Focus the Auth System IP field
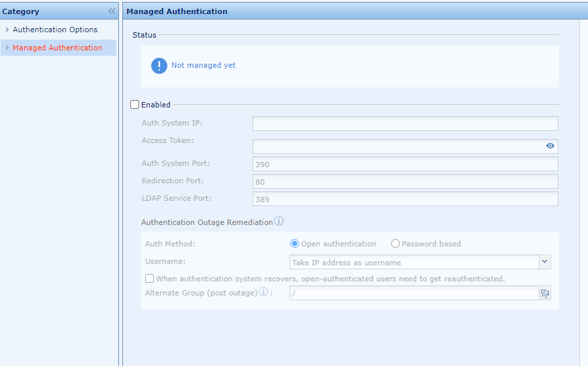This screenshot has width=588, height=366. click(x=405, y=124)
